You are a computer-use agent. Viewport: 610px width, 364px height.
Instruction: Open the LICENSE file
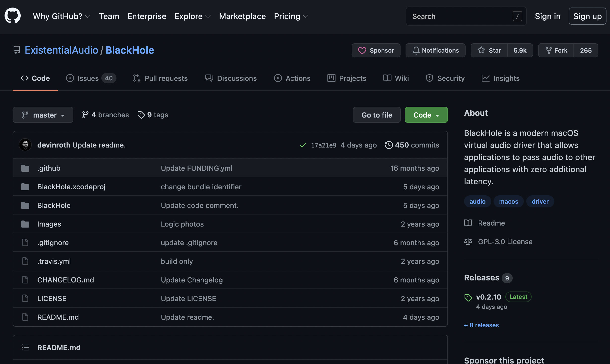tap(52, 299)
